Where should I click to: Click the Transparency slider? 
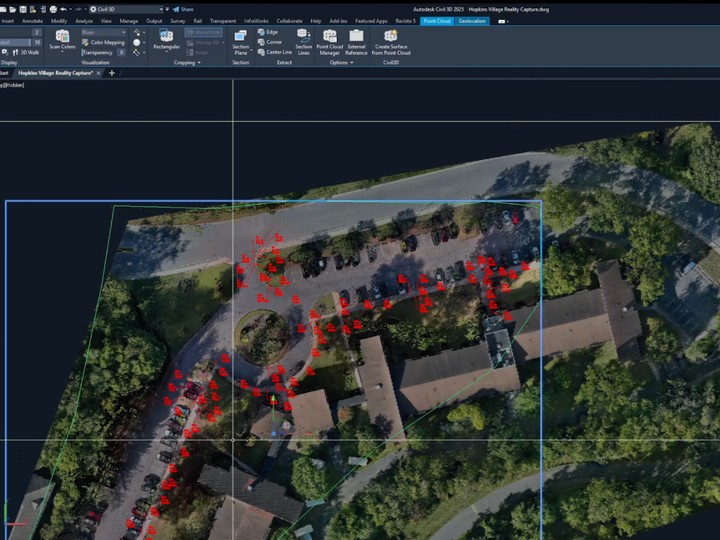click(x=98, y=53)
